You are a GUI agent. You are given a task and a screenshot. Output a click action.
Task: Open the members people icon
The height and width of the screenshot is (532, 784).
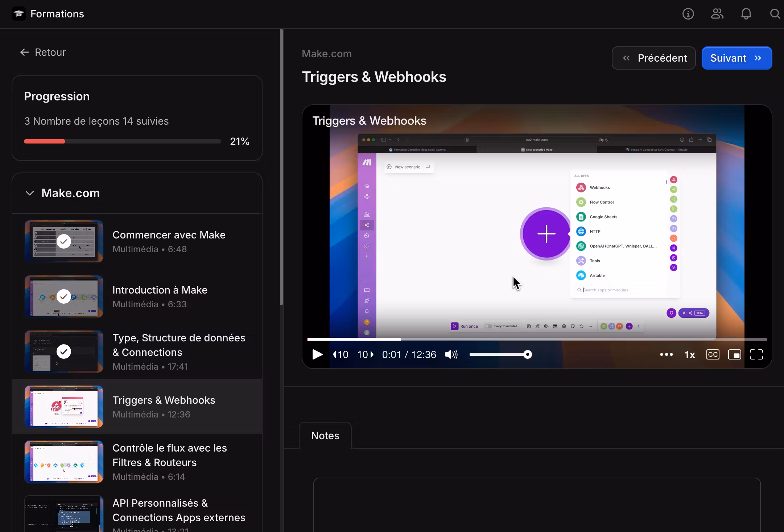click(717, 14)
